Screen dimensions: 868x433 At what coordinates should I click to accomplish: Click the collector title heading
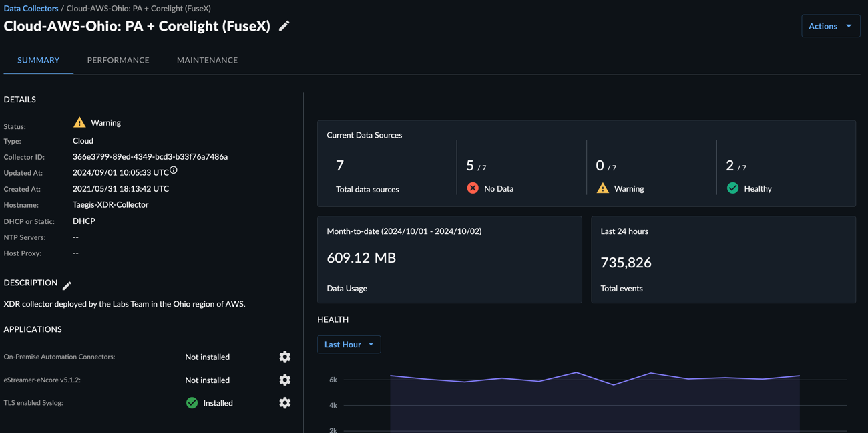click(137, 26)
